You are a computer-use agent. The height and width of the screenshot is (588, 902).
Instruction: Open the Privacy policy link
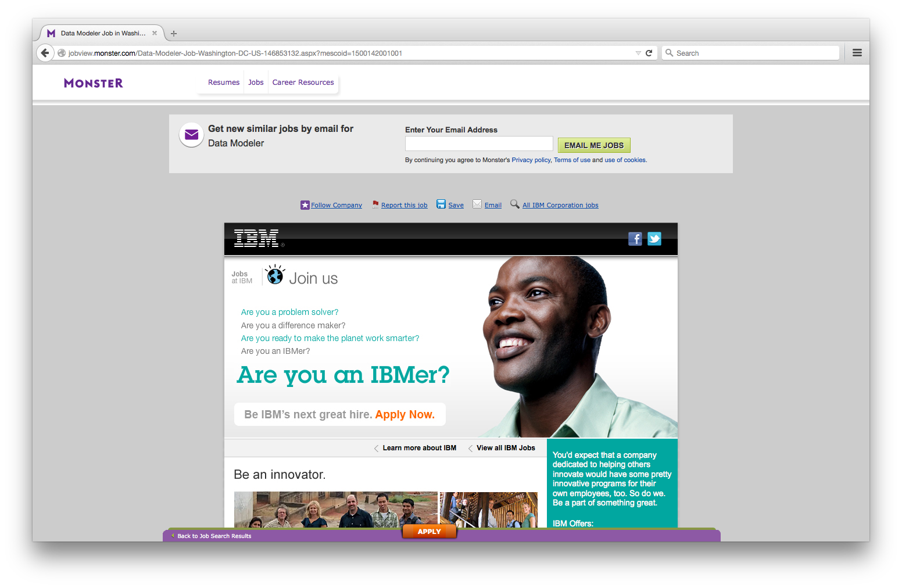point(531,160)
